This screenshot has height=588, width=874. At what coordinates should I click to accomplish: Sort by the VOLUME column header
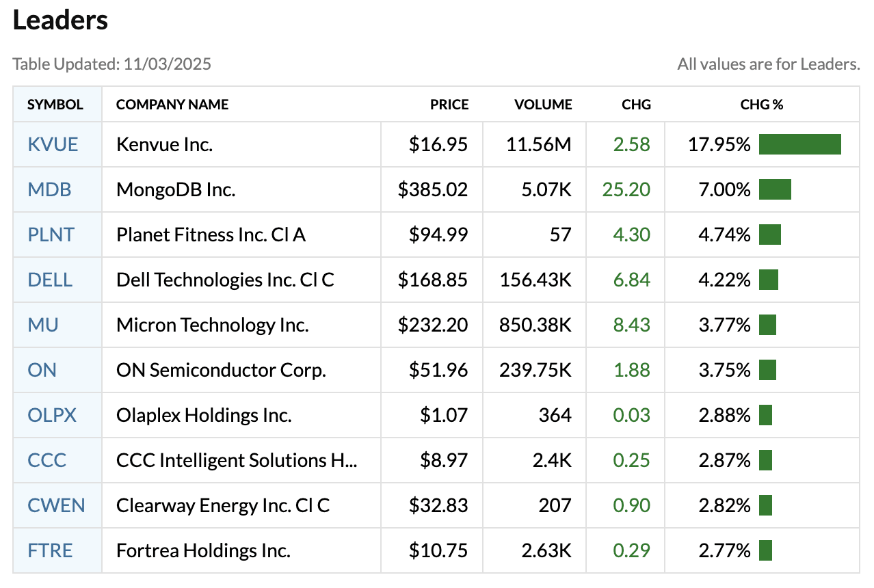[x=543, y=104]
